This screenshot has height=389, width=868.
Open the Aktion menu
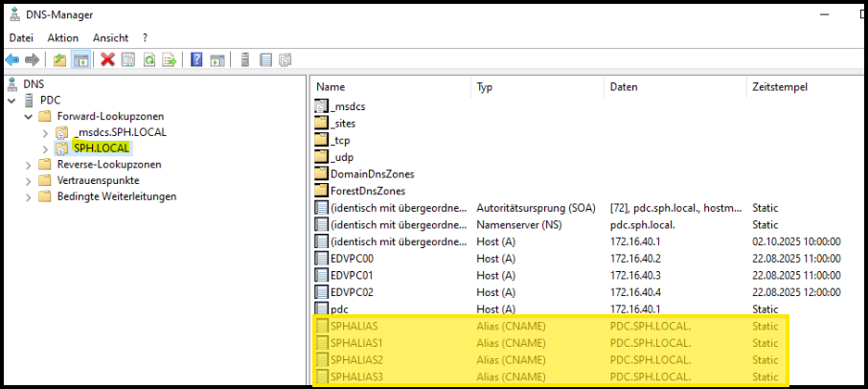click(x=63, y=37)
